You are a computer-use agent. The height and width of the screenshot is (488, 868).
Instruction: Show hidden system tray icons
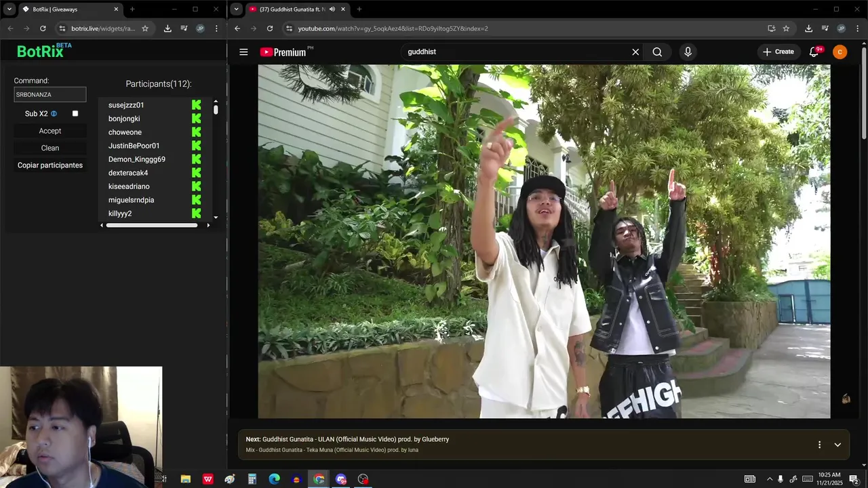769,479
